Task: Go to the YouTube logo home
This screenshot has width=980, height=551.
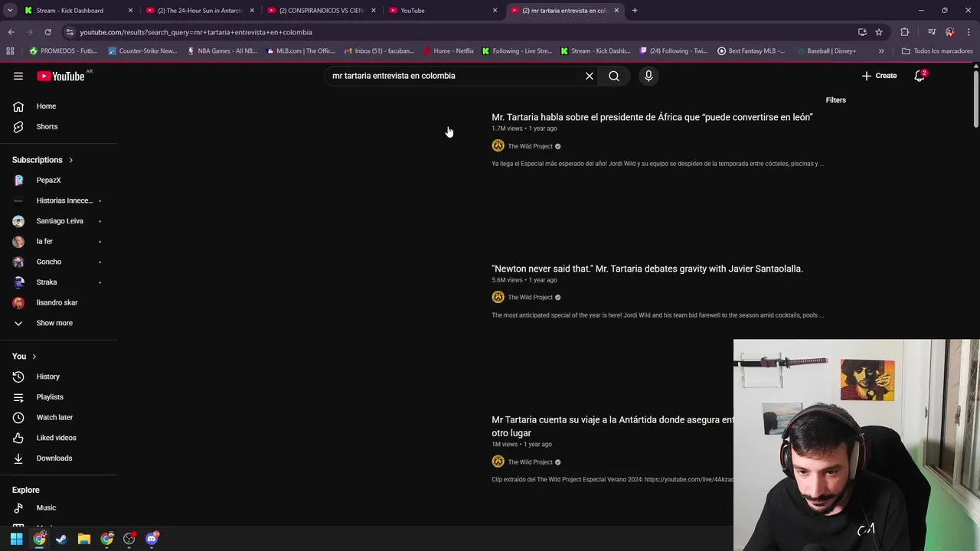Action: (60, 76)
